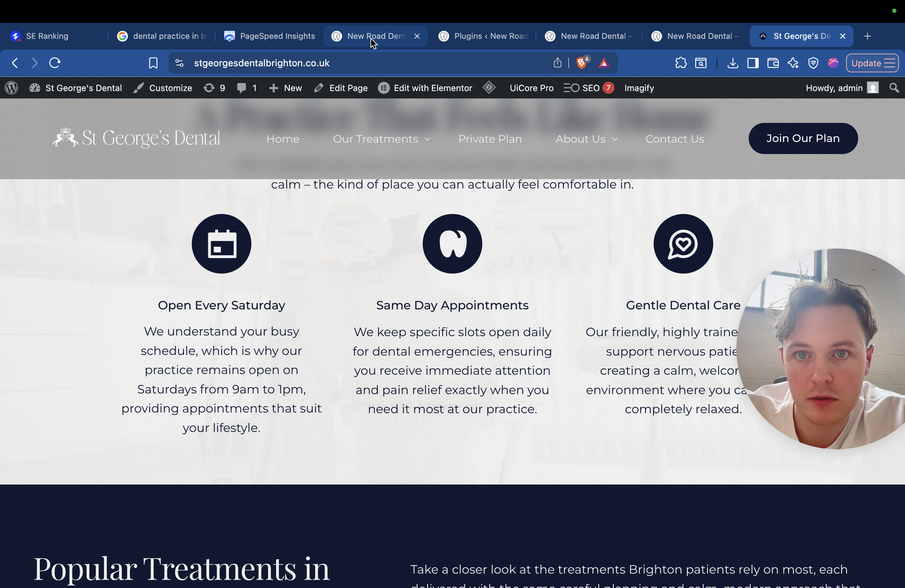Expand the About Us menu chevron

(614, 139)
